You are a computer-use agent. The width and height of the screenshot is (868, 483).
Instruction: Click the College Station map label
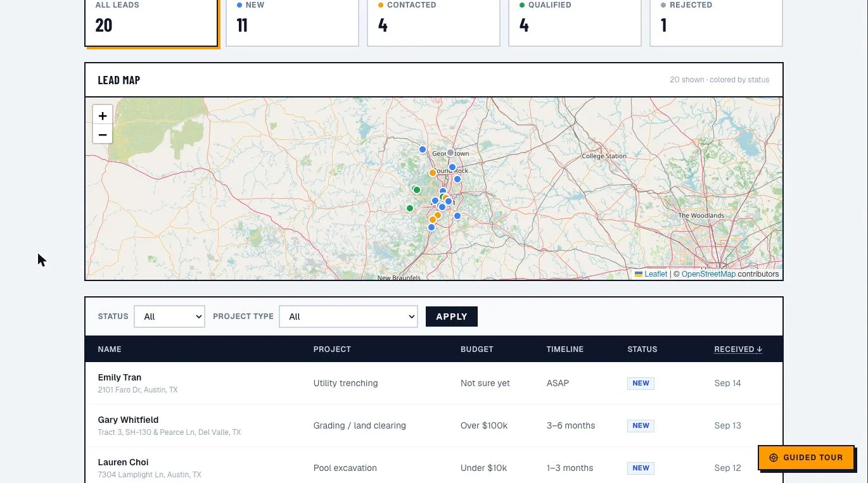point(604,156)
